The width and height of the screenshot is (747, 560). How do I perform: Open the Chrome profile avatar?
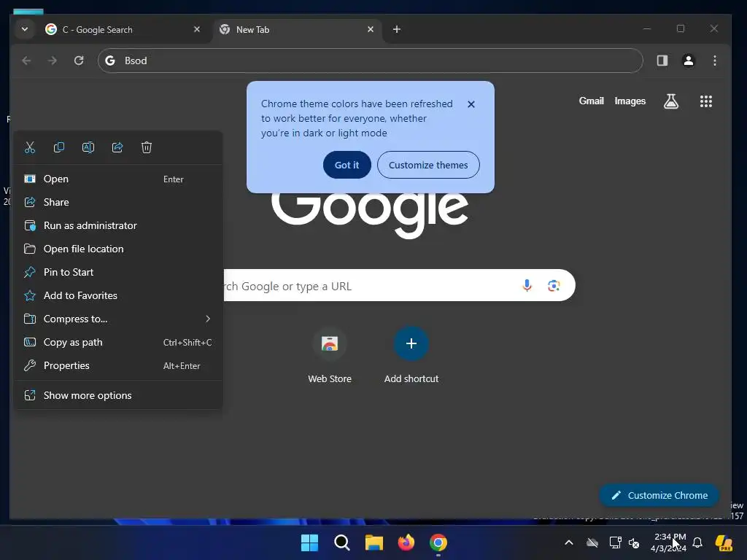pos(689,61)
